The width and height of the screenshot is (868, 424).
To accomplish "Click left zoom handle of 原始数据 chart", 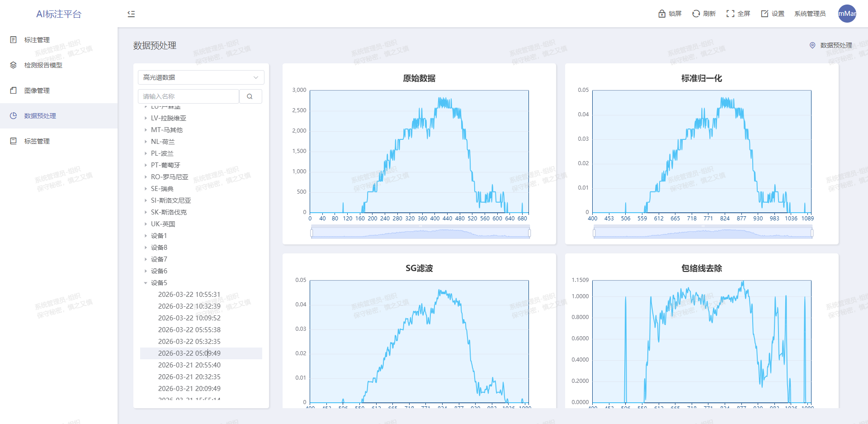I will [x=311, y=233].
